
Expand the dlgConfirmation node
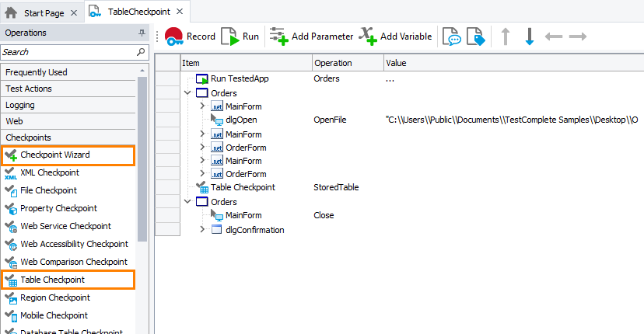[x=203, y=229]
